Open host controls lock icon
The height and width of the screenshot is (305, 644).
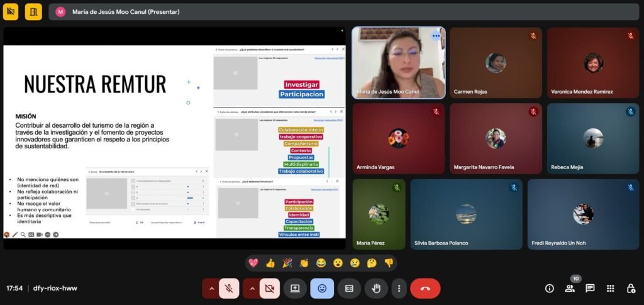tap(631, 289)
